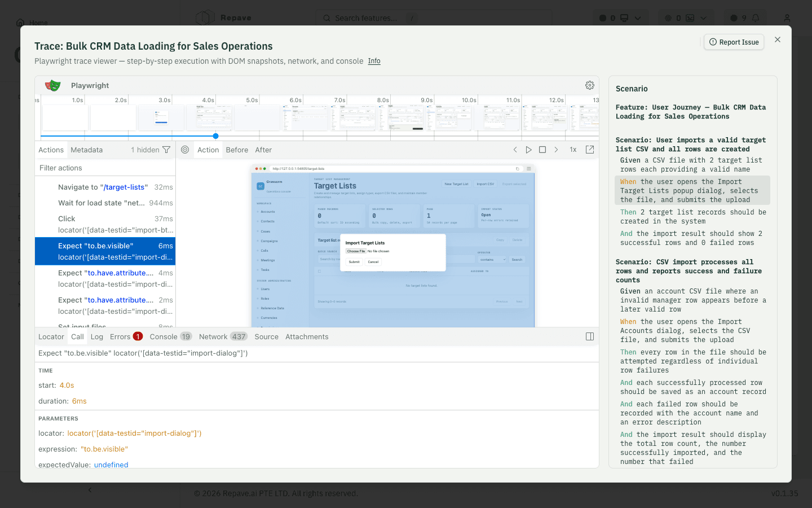
Task: Show the Before snapshot tab
Action: click(237, 150)
